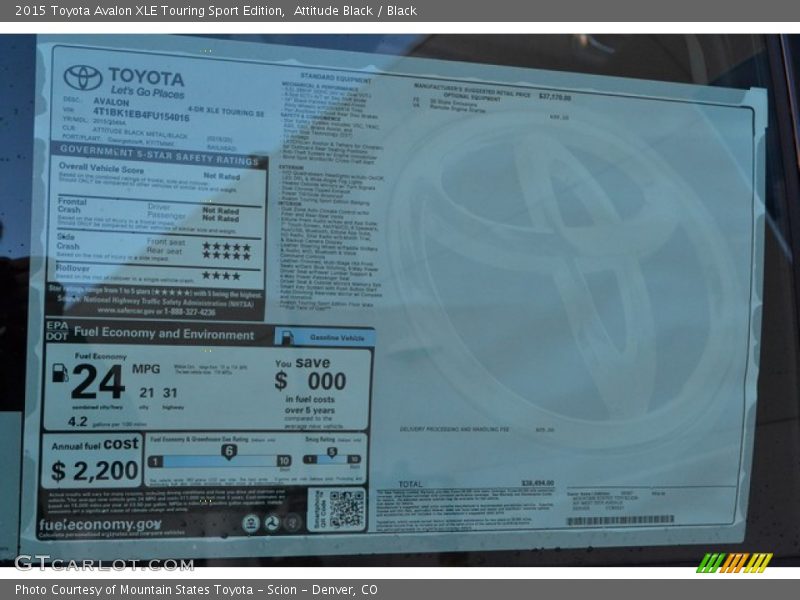Viewport: 800px width, 600px height.
Task: Click the QR code on the fuel label
Action: point(346,509)
